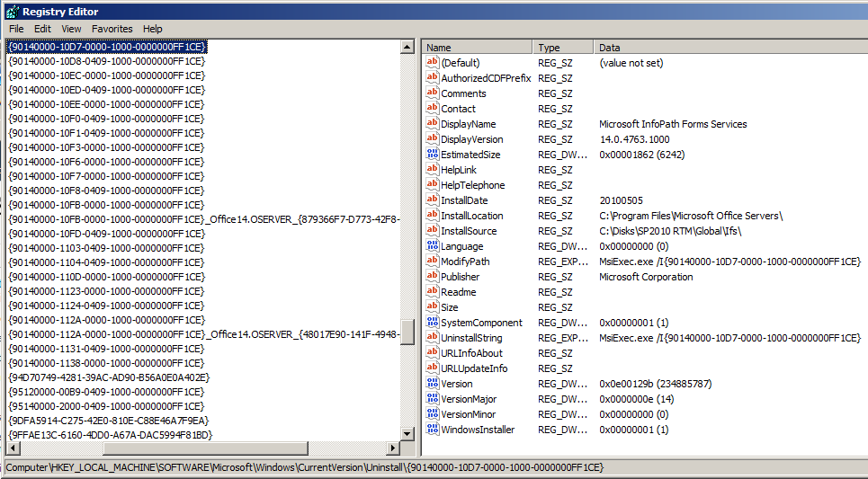868x479 pixels.
Task: Click the VersionMajor binary value icon
Action: [432, 399]
